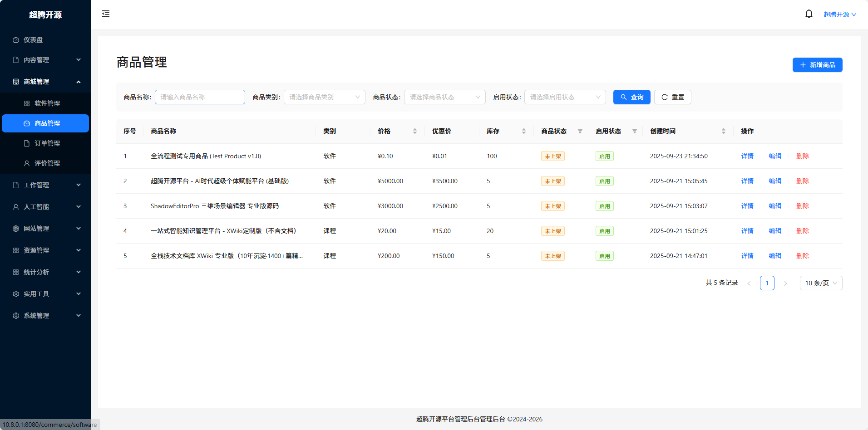Click the 实用工具 gear icon
This screenshot has height=430, width=868.
tap(15, 293)
